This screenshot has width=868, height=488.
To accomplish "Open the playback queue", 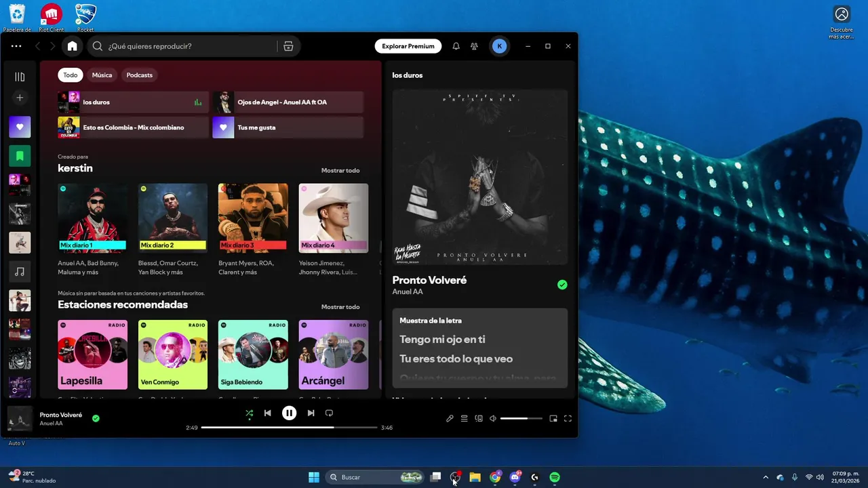I will point(465,418).
